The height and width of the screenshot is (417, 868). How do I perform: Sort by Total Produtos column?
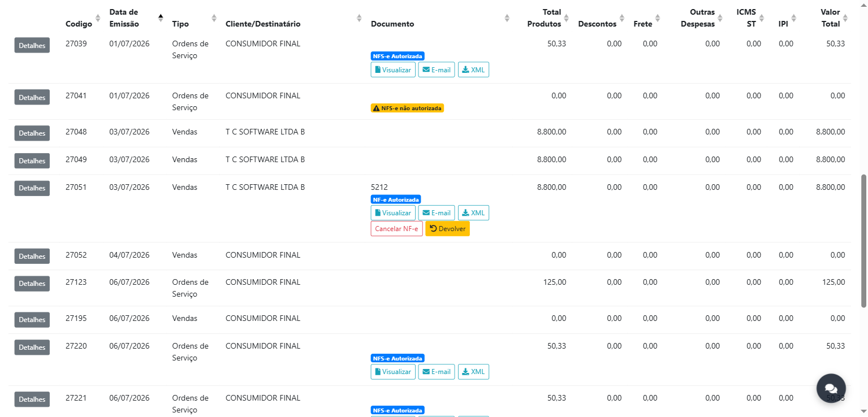click(544, 18)
